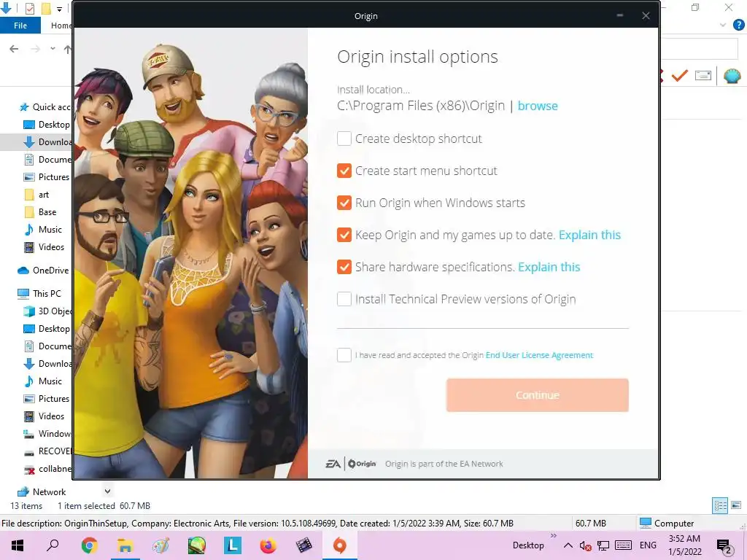Select Desktop under Quick access
Viewport: 747px width, 560px height.
tap(47, 124)
